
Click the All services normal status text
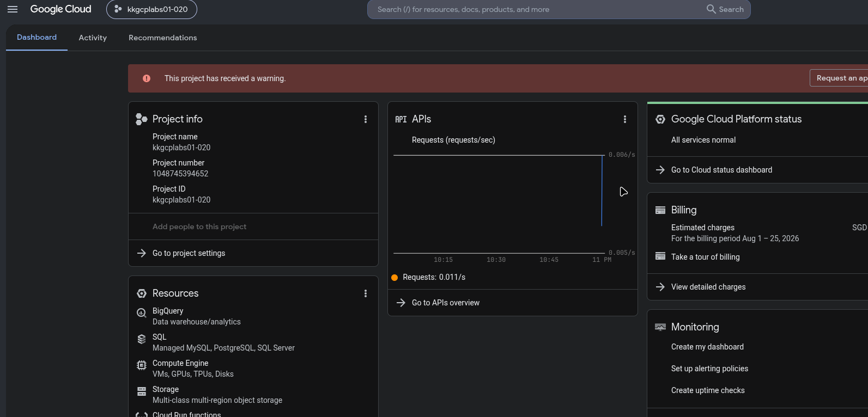click(x=703, y=140)
